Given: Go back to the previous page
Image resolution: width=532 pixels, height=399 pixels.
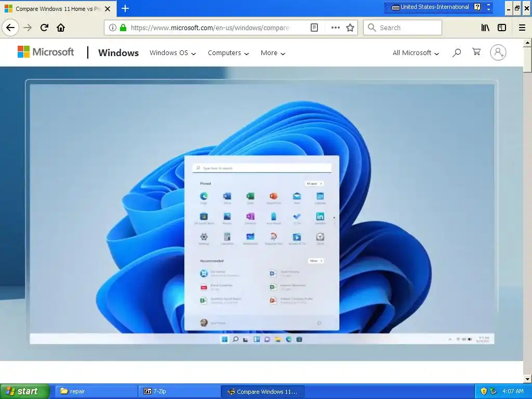Looking at the screenshot, I should 10,28.
